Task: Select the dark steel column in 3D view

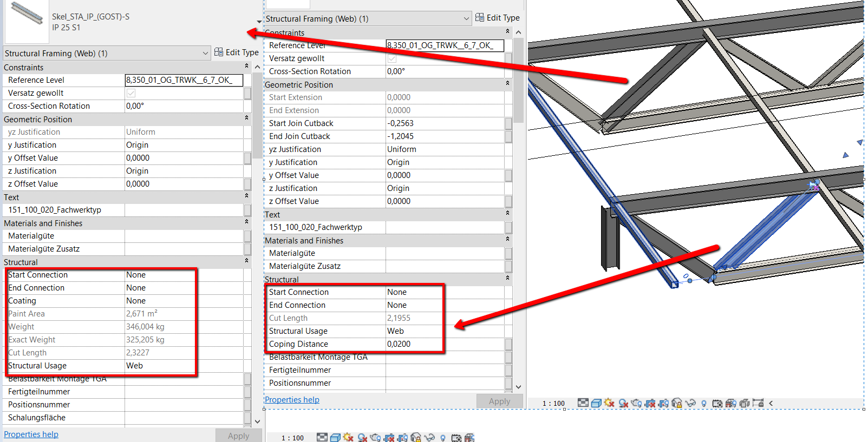Action: pyautogui.click(x=610, y=238)
